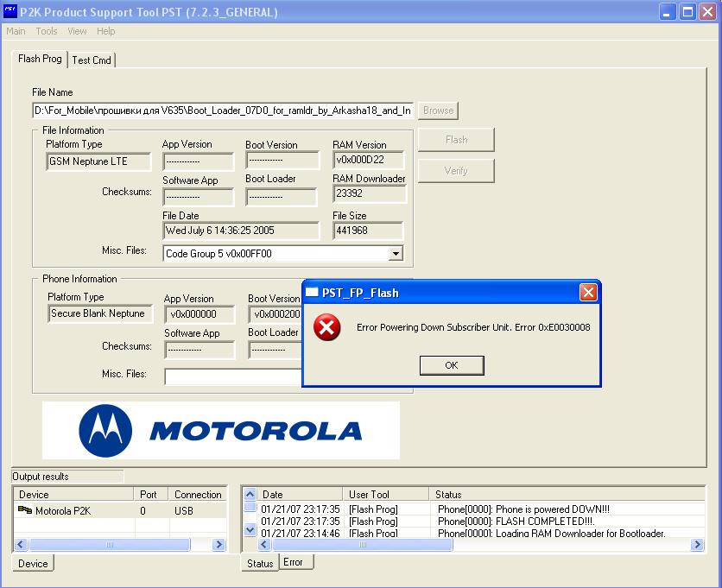This screenshot has width=722, height=588.
Task: Click the device list horizontal scrollbar thumb
Action: pos(110,545)
